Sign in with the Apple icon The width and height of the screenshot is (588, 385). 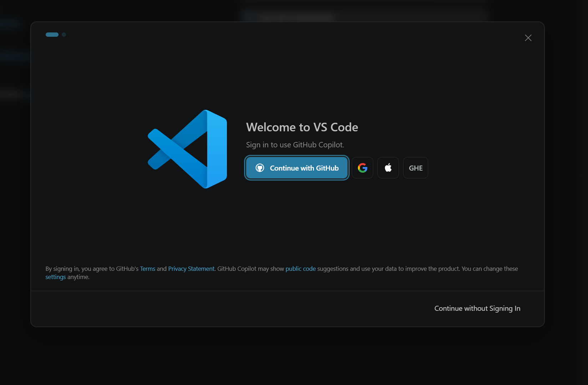388,168
